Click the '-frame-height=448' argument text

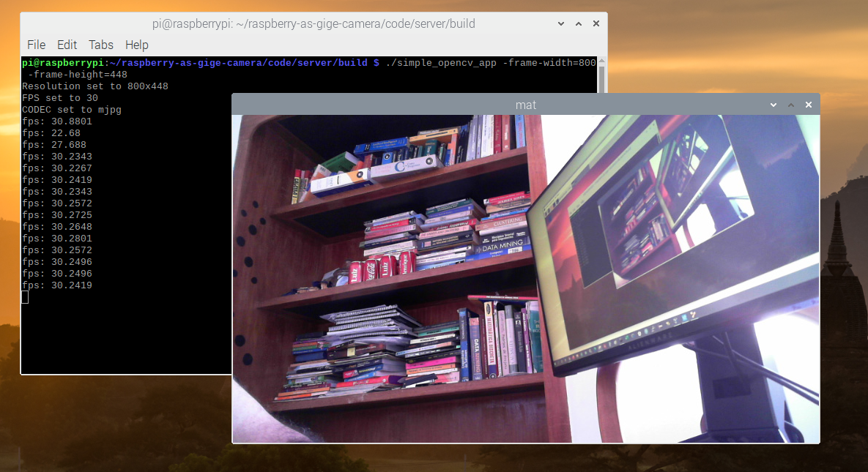pos(78,75)
